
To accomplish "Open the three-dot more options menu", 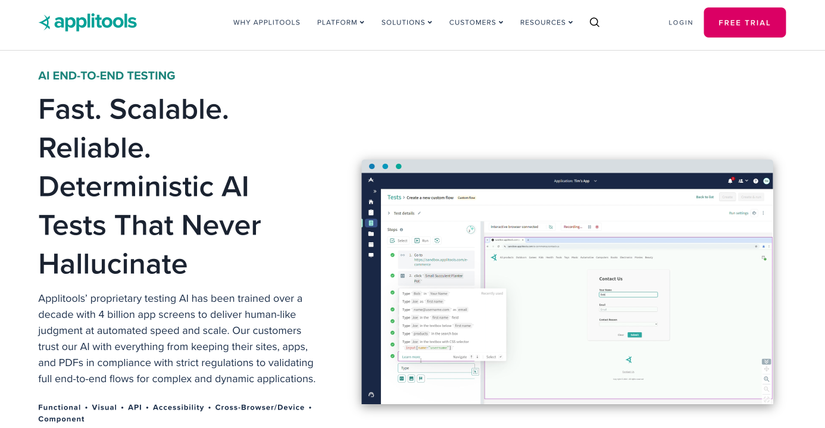I will point(763,213).
